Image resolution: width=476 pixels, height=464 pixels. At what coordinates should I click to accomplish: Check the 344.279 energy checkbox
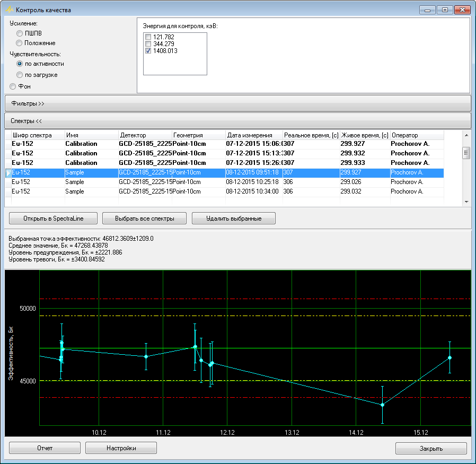pos(148,44)
